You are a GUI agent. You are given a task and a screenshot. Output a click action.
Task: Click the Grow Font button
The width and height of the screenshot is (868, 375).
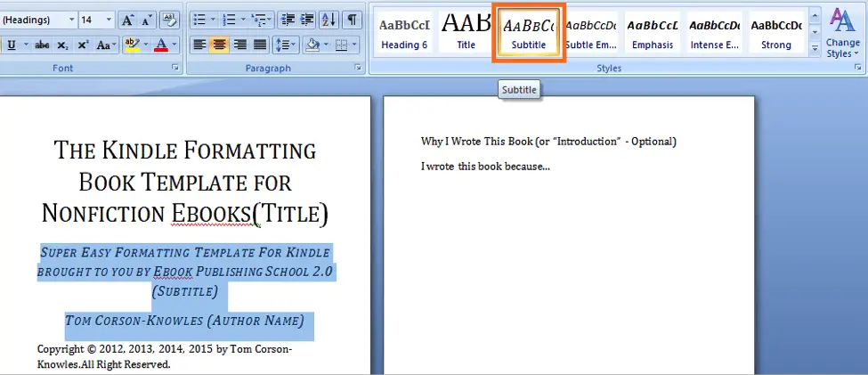[x=127, y=20]
